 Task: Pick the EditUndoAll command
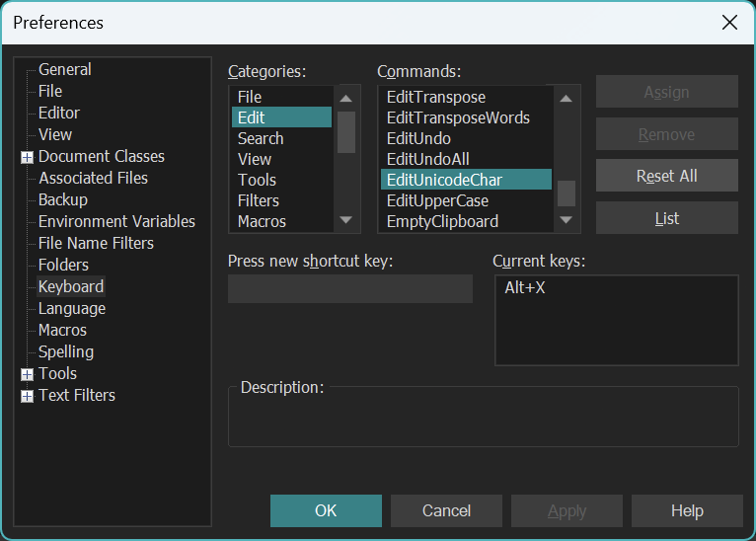[x=427, y=160]
